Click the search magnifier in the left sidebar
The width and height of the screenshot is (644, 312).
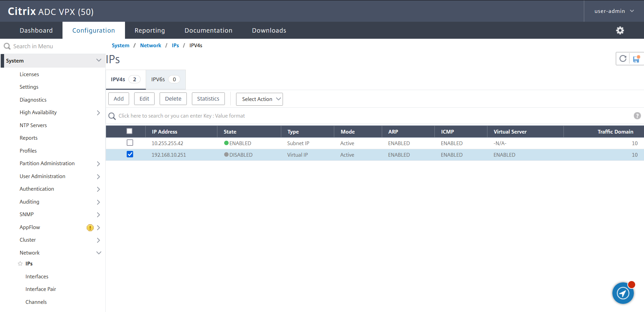click(7, 46)
